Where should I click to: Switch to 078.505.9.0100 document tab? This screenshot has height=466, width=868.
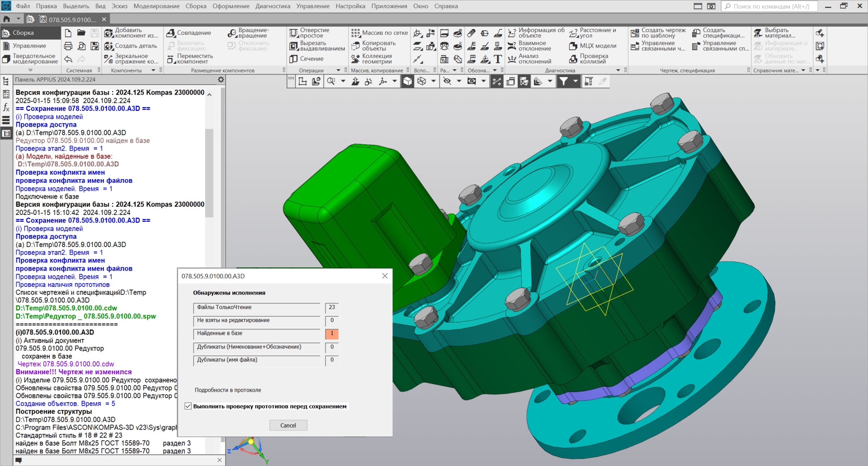click(68, 19)
